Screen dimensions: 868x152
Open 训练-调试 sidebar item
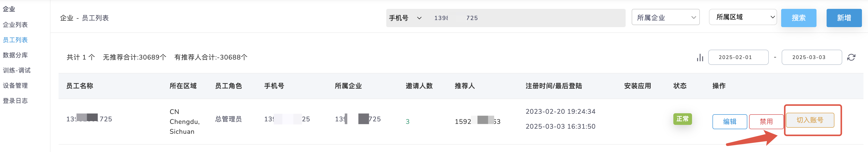[16, 70]
